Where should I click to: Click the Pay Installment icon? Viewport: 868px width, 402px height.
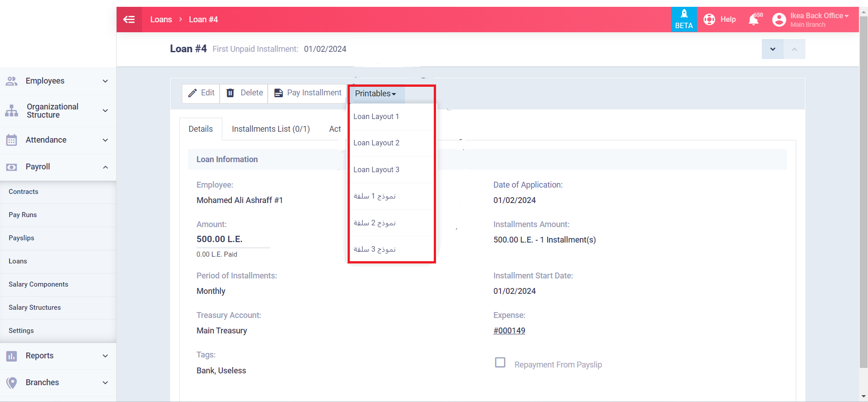tap(279, 93)
